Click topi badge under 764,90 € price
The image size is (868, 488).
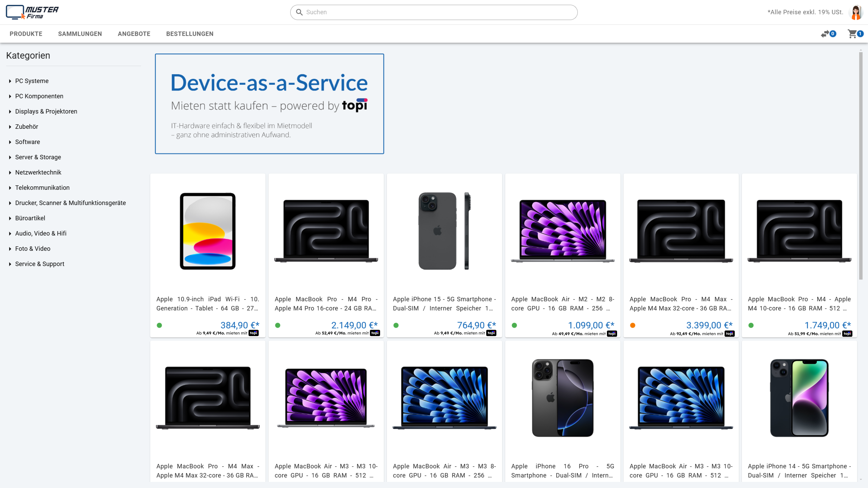[x=491, y=333]
